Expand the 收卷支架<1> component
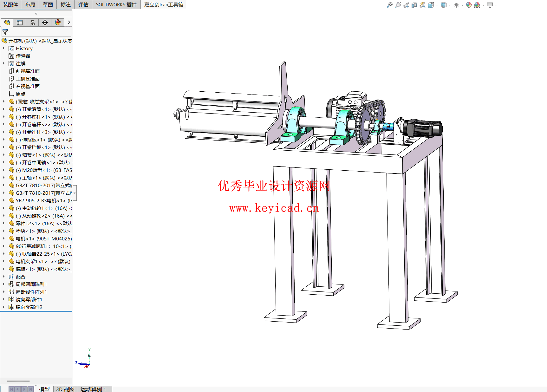 coord(4,101)
